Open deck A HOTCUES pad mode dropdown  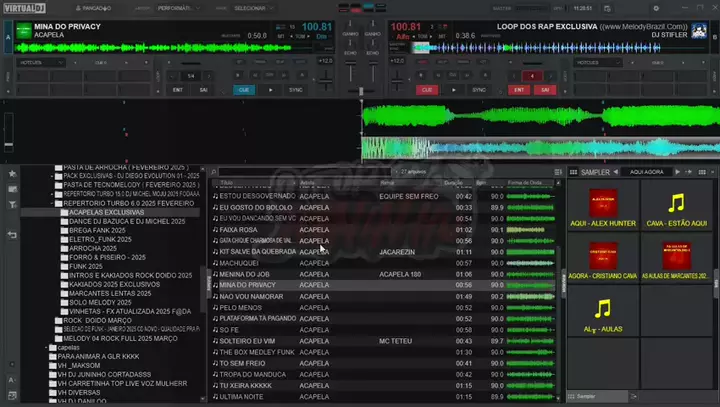coord(41,62)
